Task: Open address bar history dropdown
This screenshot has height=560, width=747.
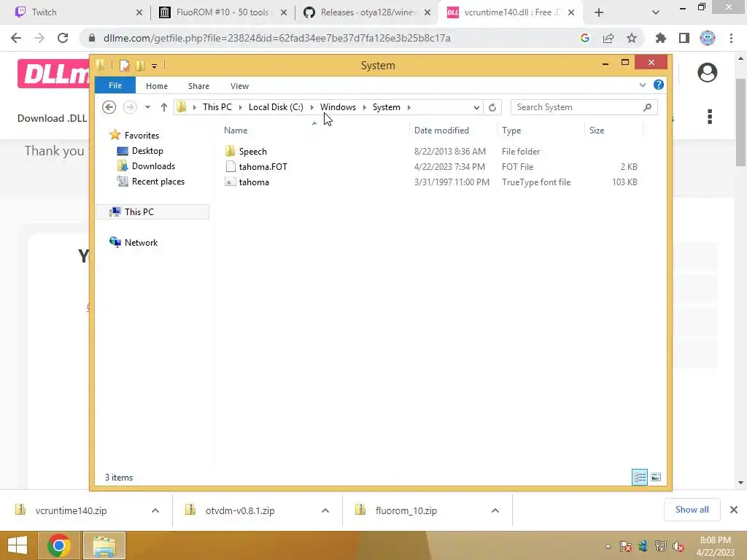Action: 476,108
